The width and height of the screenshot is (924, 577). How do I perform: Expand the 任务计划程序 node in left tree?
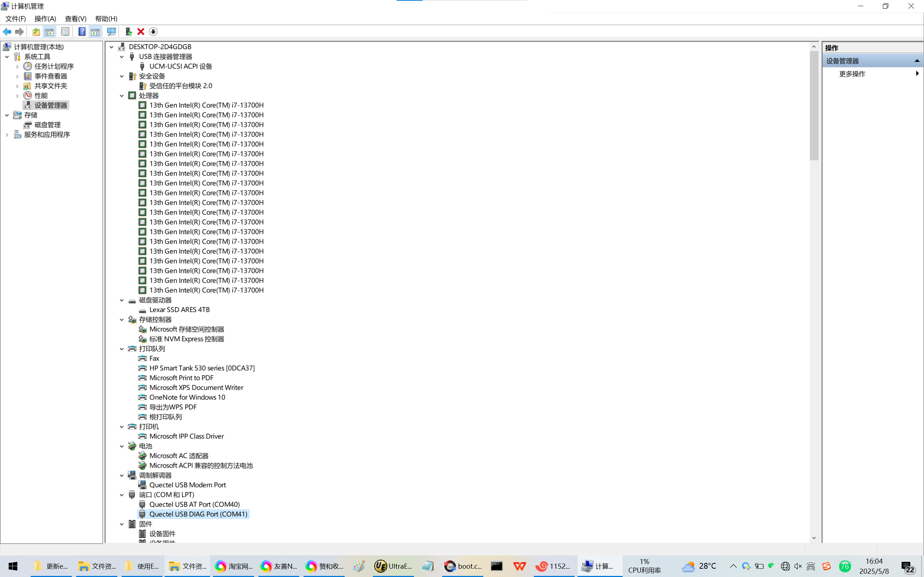pos(17,66)
